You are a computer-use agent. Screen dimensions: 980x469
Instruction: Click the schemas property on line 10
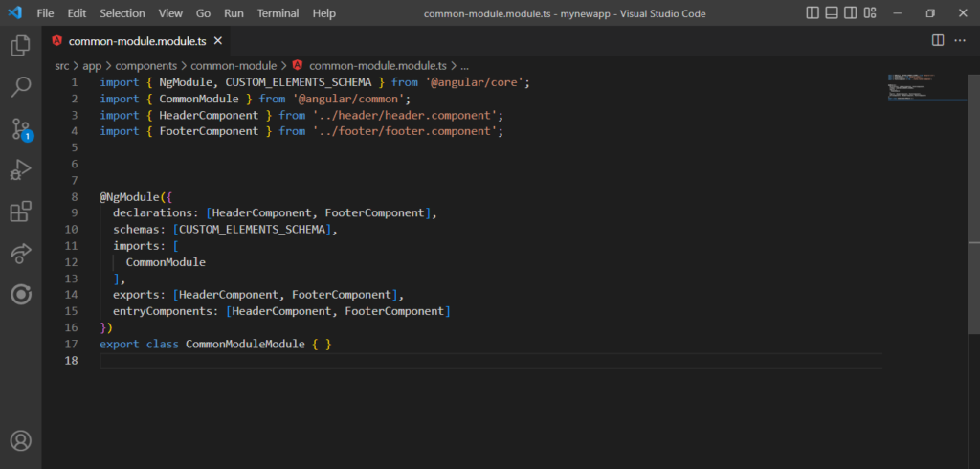click(x=136, y=230)
